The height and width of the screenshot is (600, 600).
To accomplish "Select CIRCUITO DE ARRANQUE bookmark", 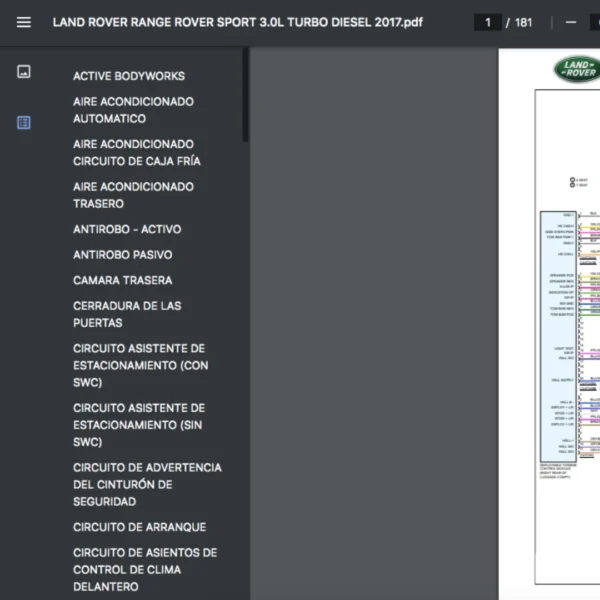I will (x=139, y=527).
